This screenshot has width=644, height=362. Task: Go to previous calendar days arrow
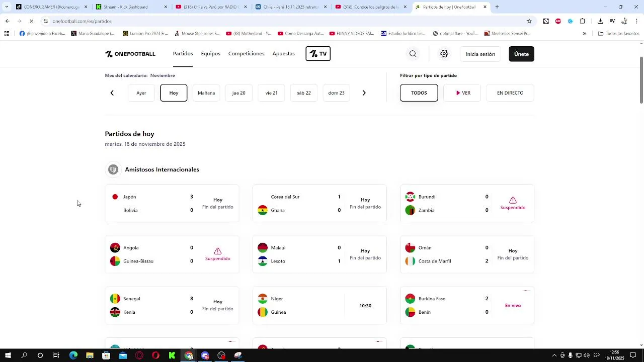[x=112, y=93]
